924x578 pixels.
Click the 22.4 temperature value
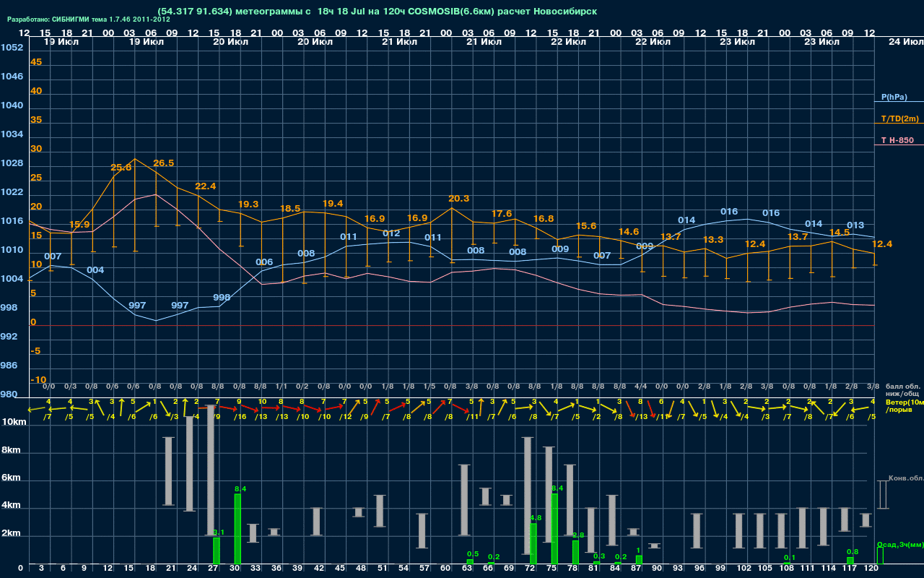[206, 186]
